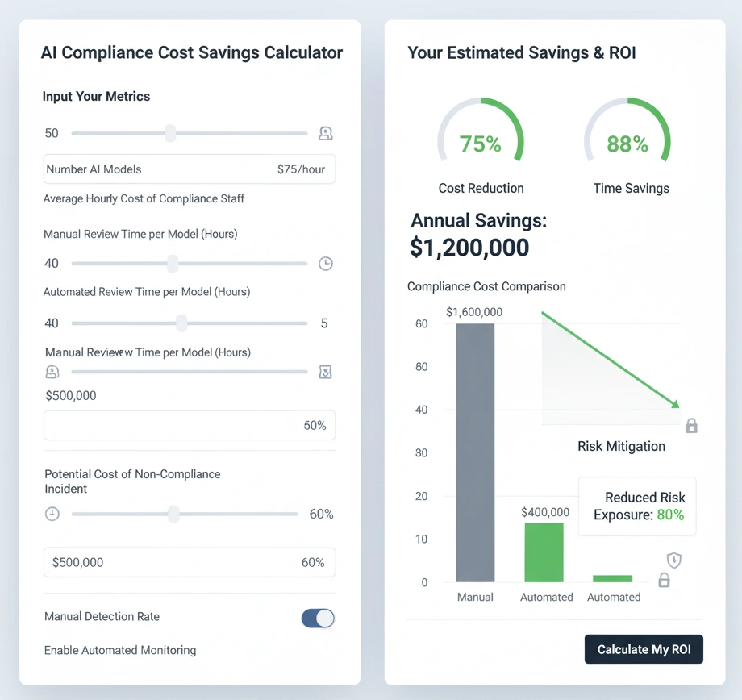Click the $500,000 incident cost input box
742x700 pixels.
tap(189, 562)
